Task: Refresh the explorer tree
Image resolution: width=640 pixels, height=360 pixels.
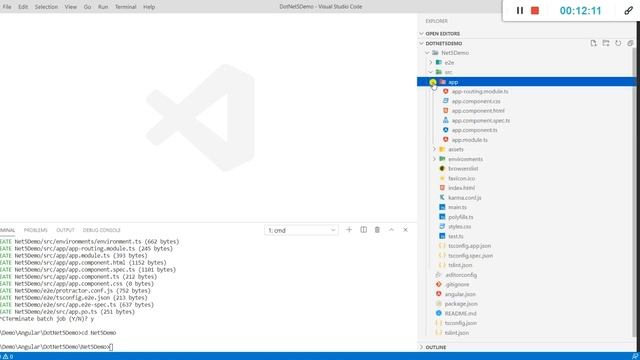Action: [618, 43]
